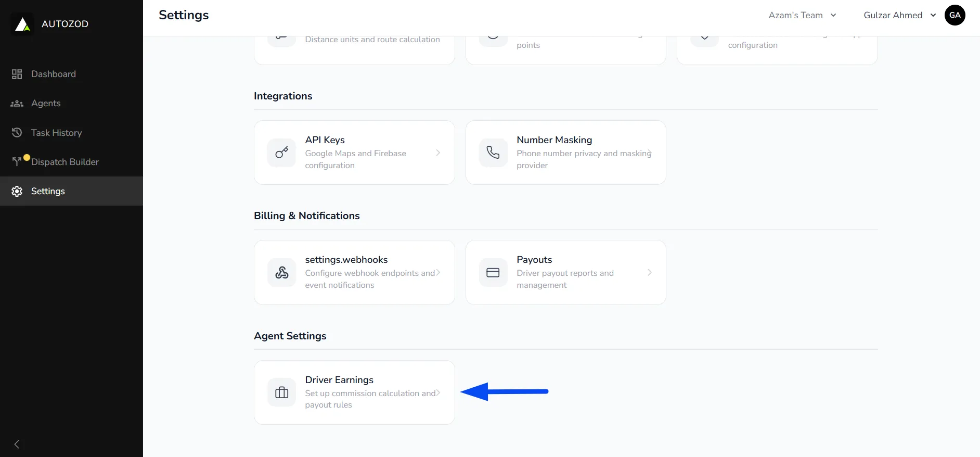The image size is (980, 457).
Task: Click the GA profile avatar
Action: point(955,15)
